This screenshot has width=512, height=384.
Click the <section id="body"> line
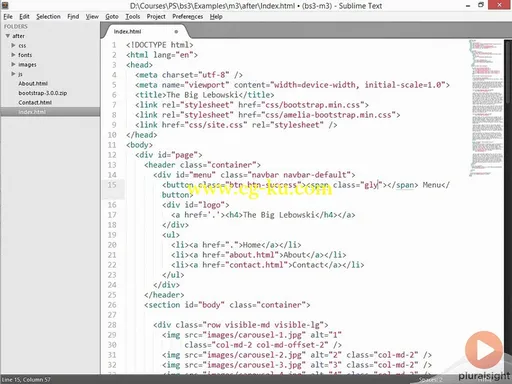pos(227,305)
